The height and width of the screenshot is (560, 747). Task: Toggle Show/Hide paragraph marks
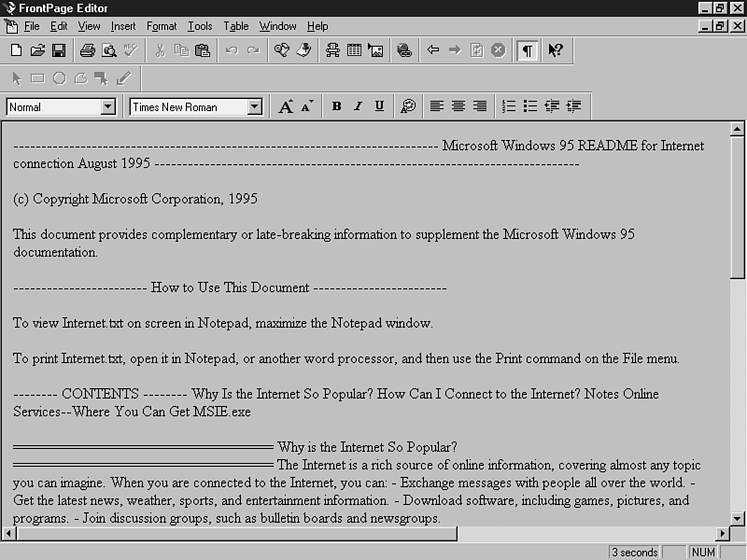click(527, 50)
